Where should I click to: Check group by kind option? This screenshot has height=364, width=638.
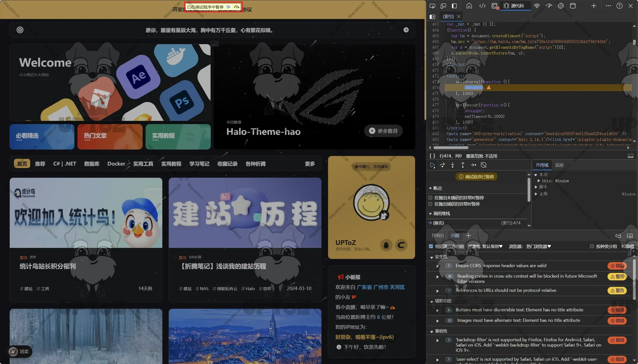point(592,246)
